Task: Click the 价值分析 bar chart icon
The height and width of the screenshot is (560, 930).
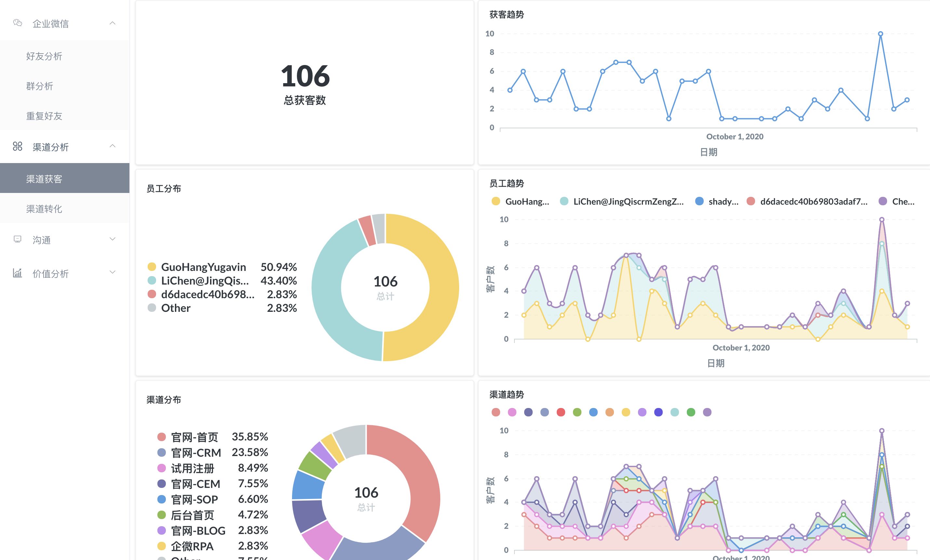Action: [x=17, y=273]
